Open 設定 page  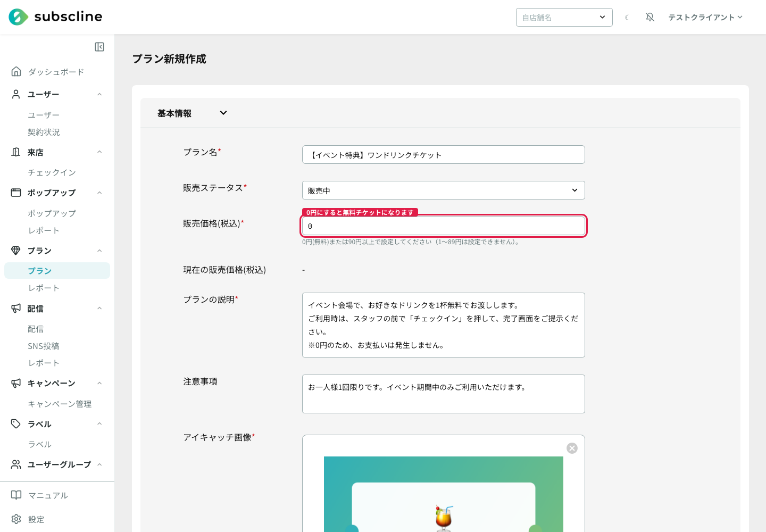[x=36, y=519]
